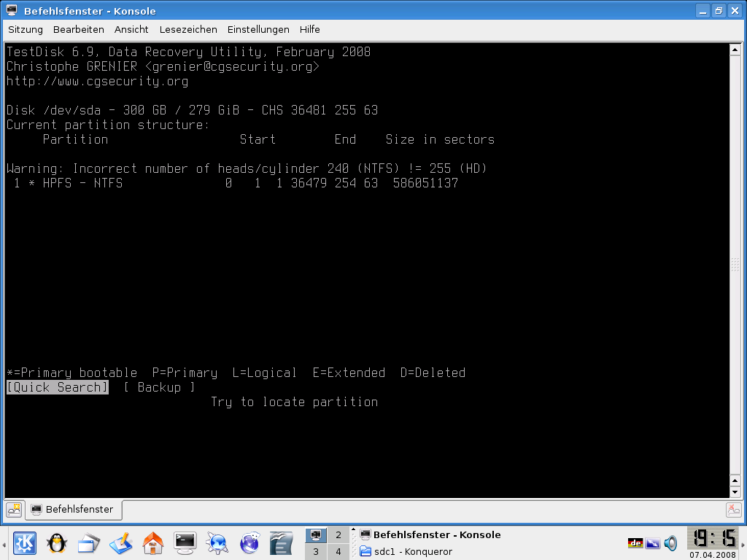Click the 586051137 sector size value
The image size is (747, 560).
point(425,183)
